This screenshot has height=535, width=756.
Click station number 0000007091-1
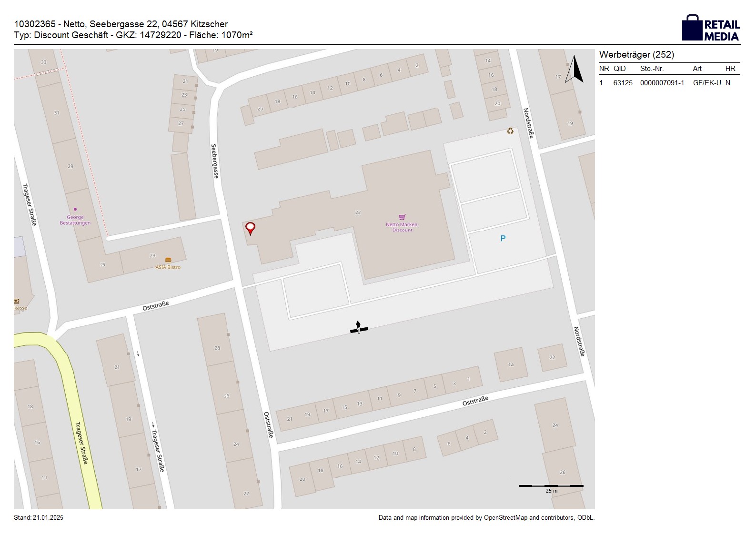point(662,83)
